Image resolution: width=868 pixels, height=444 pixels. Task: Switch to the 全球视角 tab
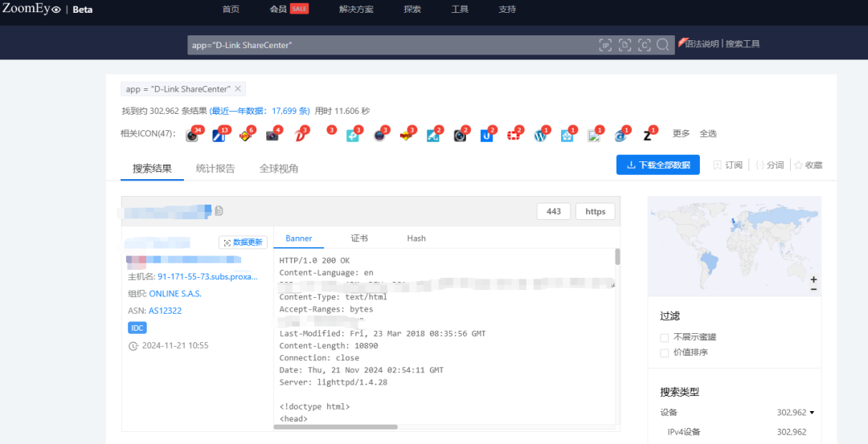(279, 169)
